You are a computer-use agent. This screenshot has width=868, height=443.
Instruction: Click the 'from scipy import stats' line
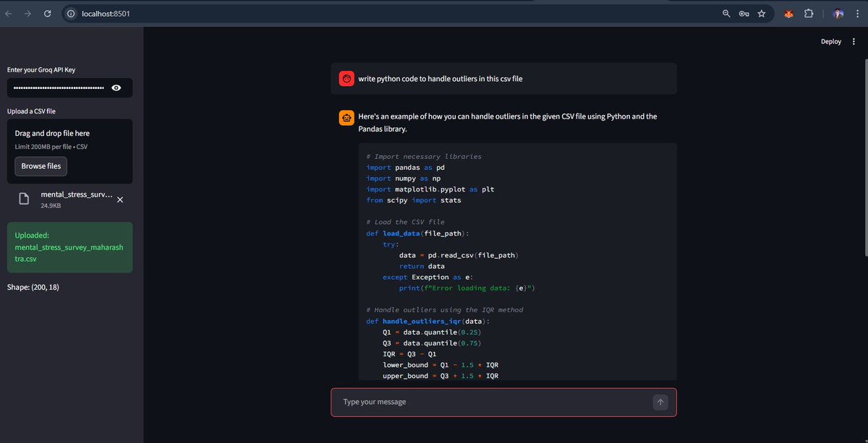tap(414, 200)
